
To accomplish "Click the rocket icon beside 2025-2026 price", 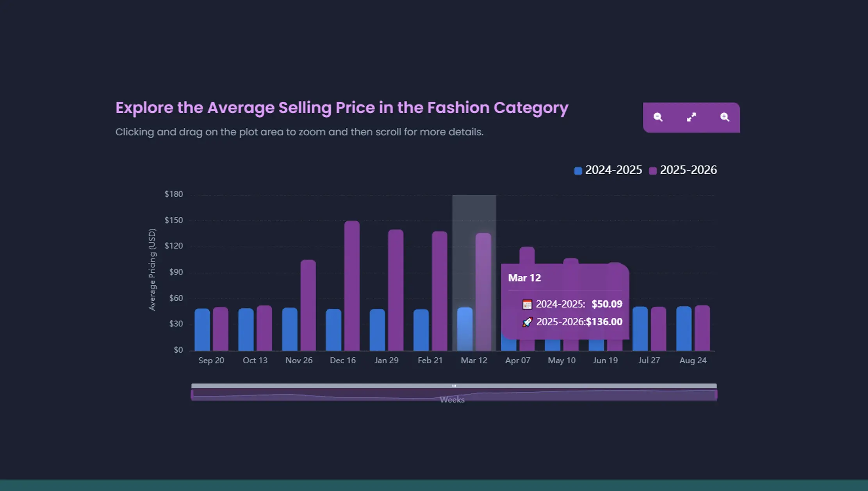I will pos(527,322).
